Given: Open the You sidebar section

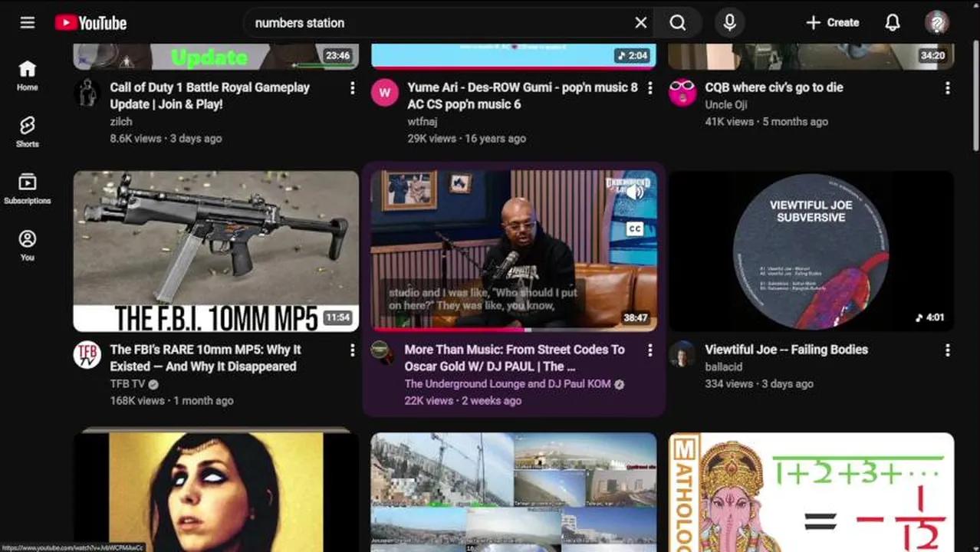Looking at the screenshot, I should [28, 245].
